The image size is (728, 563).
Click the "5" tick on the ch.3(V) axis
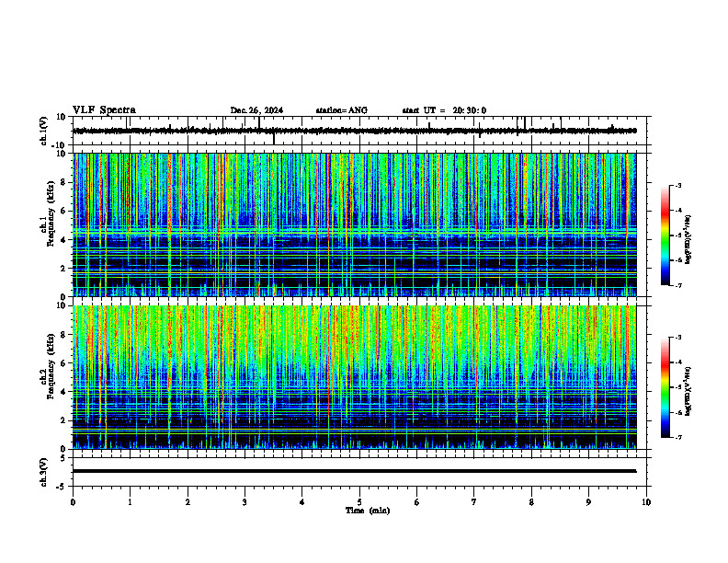[x=64, y=458]
